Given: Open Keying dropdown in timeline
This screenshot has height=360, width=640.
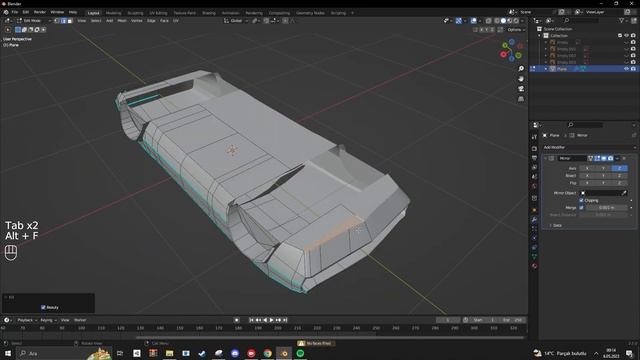Looking at the screenshot, I should (x=48, y=320).
